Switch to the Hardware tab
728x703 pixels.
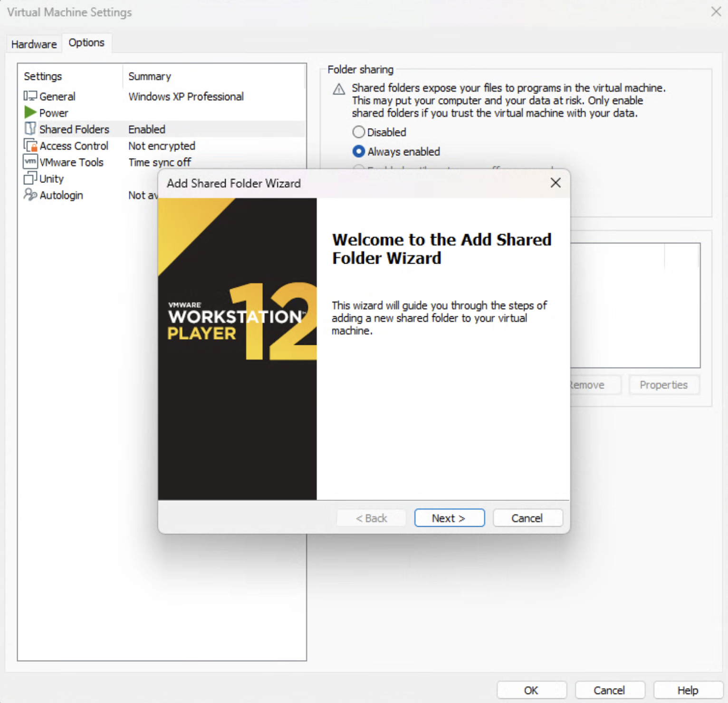click(34, 44)
